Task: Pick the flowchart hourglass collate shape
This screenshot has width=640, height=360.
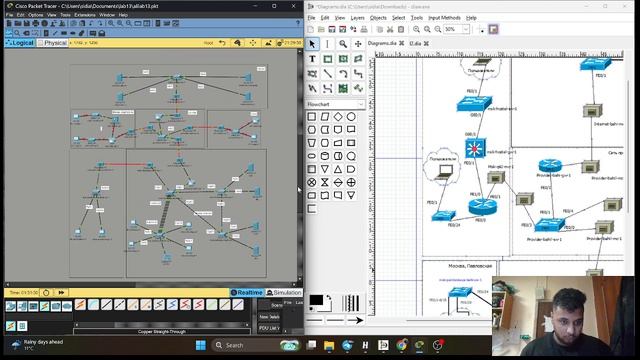Action: [x=325, y=182]
